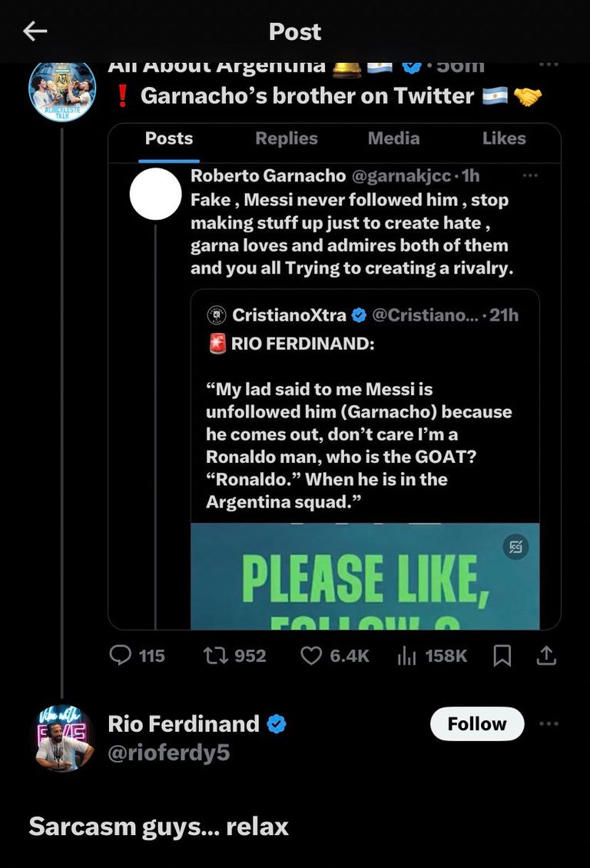
Task: Like the post via heart icon
Action: tap(310, 655)
